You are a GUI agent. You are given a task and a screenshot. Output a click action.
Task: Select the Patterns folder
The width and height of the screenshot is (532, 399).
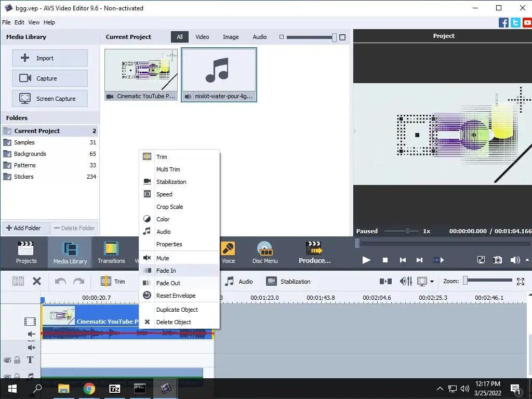[49, 165]
